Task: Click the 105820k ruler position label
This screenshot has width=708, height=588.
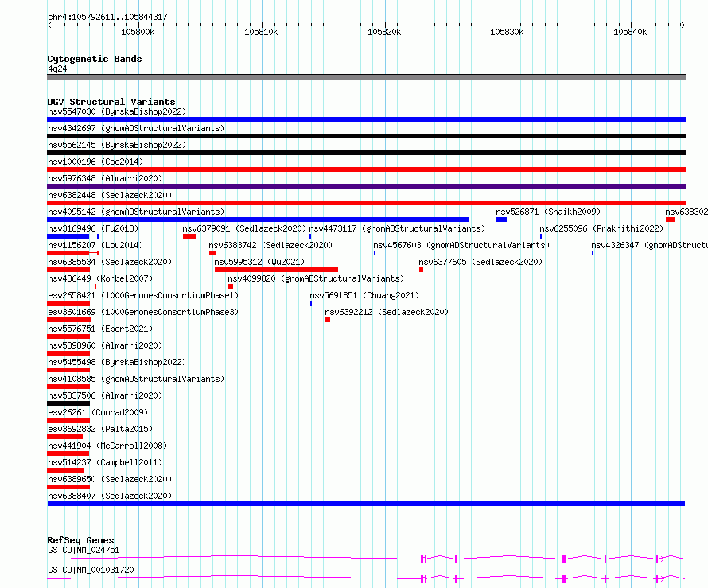Action: pyautogui.click(x=384, y=32)
